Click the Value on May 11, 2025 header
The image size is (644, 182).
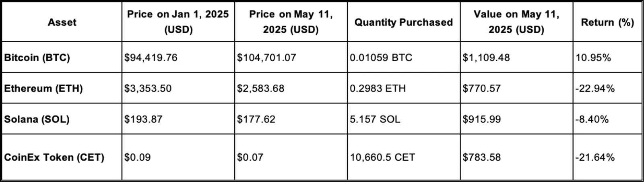pos(516,22)
